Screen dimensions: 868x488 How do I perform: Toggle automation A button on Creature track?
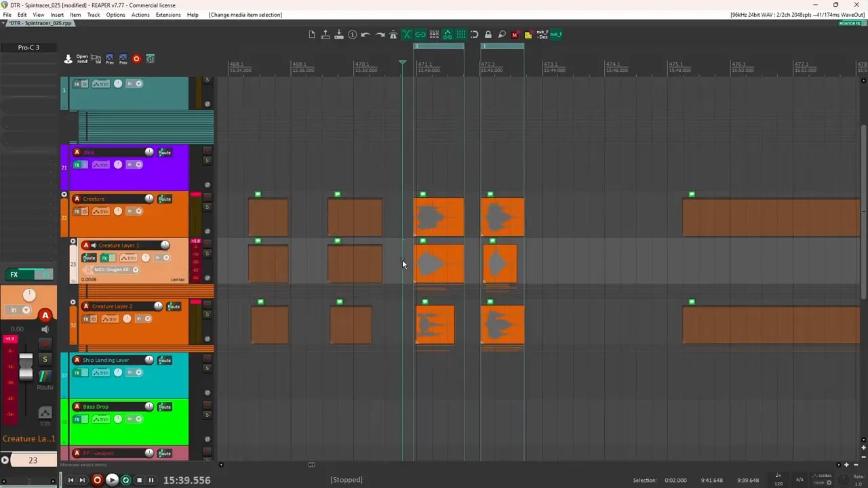point(77,199)
